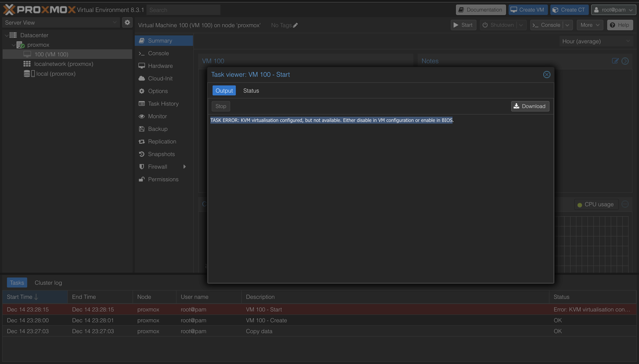Switch to the Cluster log tab
The height and width of the screenshot is (364, 639).
click(48, 283)
